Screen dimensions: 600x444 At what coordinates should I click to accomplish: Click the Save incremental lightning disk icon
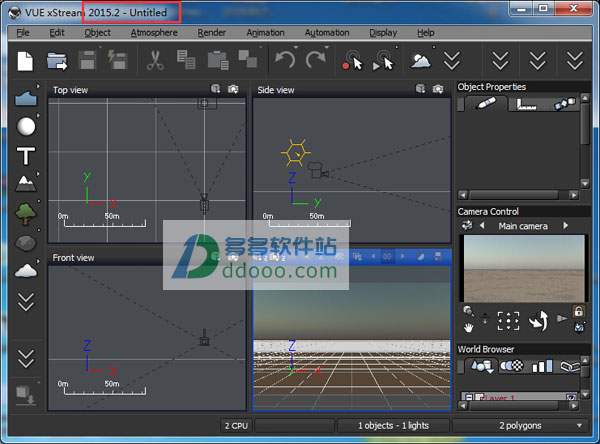pos(117,60)
